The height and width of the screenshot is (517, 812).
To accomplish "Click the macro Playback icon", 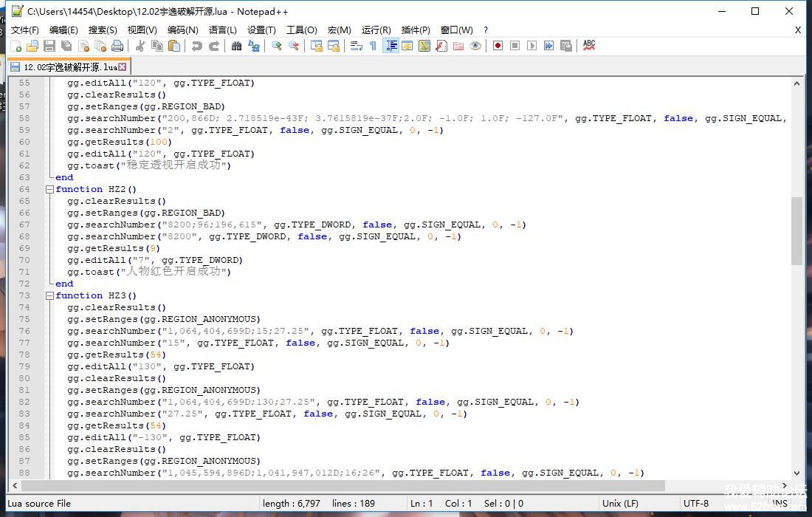I will [x=531, y=46].
